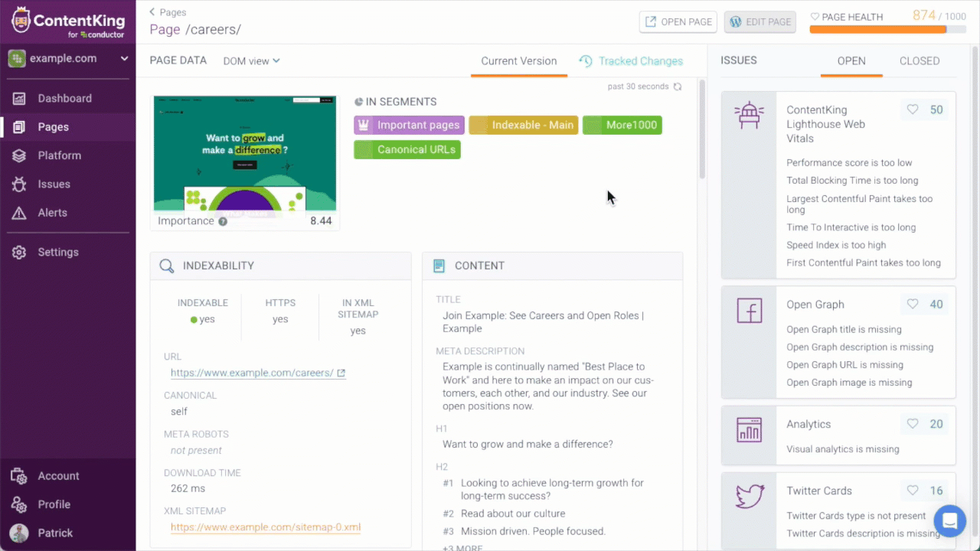980x551 pixels.
Task: Click the 262 ms download time value
Action: [x=188, y=488]
